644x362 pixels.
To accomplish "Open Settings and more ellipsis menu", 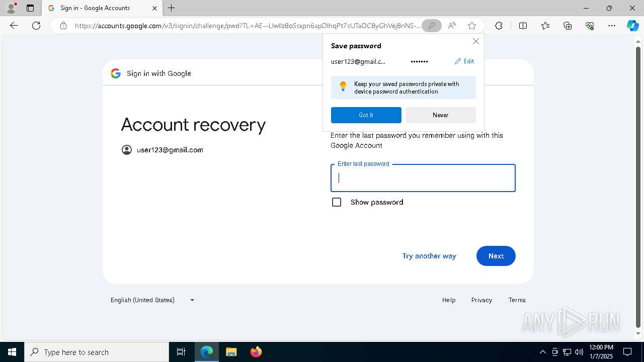I will click(x=612, y=26).
